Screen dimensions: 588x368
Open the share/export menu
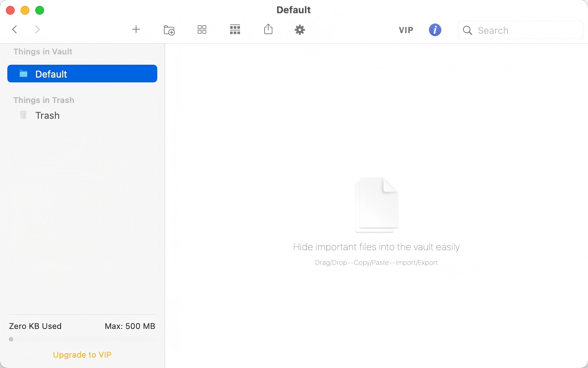(x=268, y=29)
